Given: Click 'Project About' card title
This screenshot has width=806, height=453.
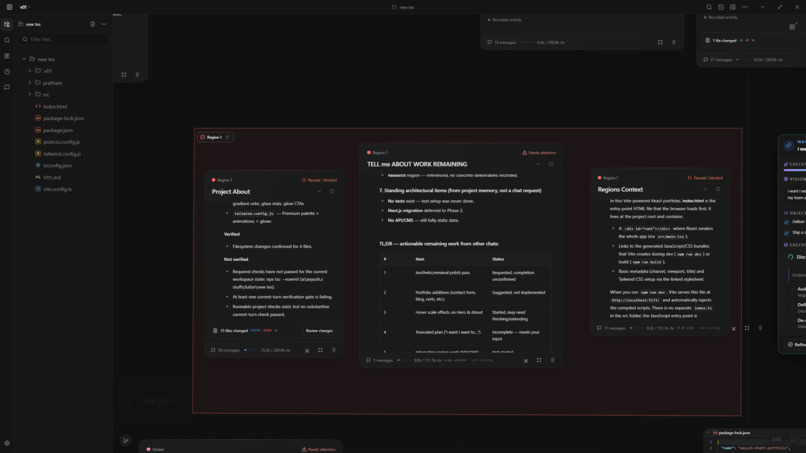Looking at the screenshot, I should pos(231,192).
